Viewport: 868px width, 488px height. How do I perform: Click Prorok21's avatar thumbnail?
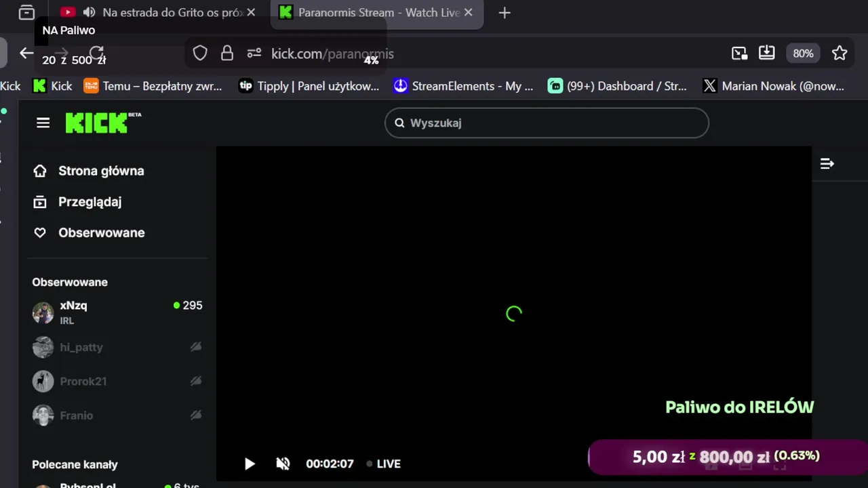43,382
